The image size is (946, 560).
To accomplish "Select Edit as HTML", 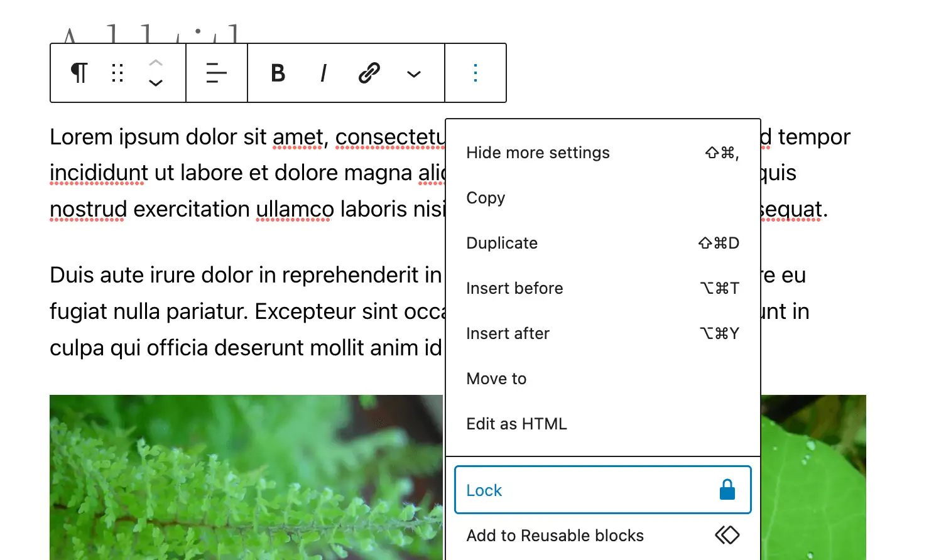I will pyautogui.click(x=602, y=424).
